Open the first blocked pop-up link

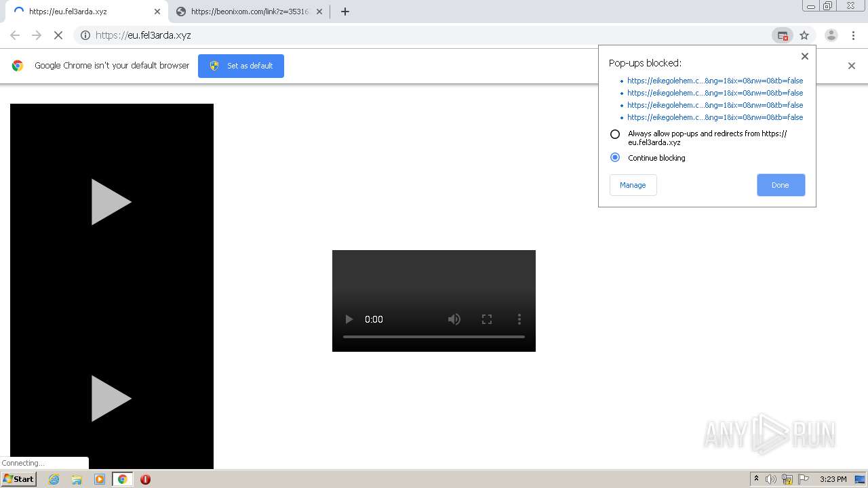(715, 81)
